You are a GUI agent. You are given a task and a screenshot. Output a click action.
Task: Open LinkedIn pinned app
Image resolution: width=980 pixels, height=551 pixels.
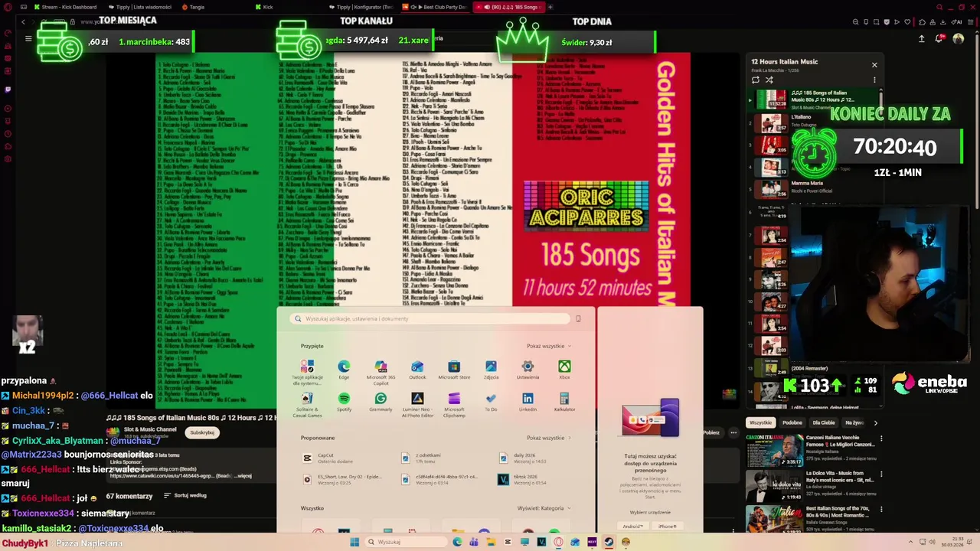[528, 402]
